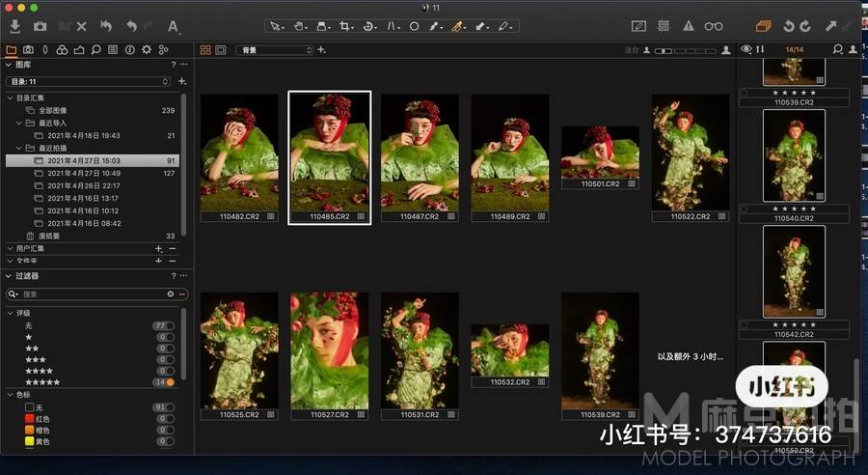Toggle the grid overlay icon
Screen dimensions: 868x475
pos(664,26)
